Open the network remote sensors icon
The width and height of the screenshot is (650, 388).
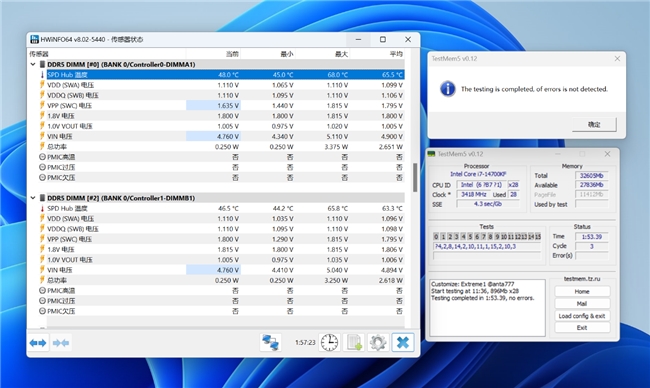pyautogui.click(x=270, y=343)
